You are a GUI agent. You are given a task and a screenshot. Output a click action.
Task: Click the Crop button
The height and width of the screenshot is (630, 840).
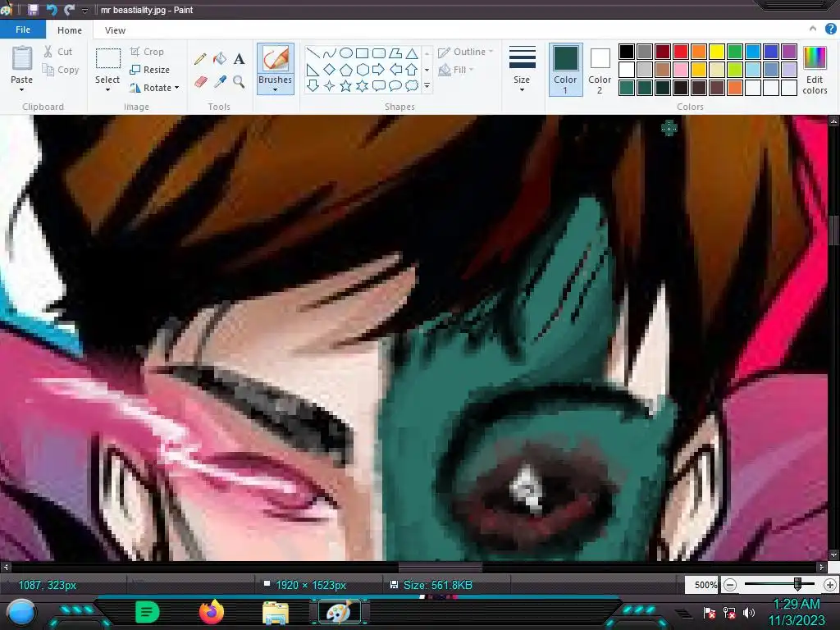point(147,52)
